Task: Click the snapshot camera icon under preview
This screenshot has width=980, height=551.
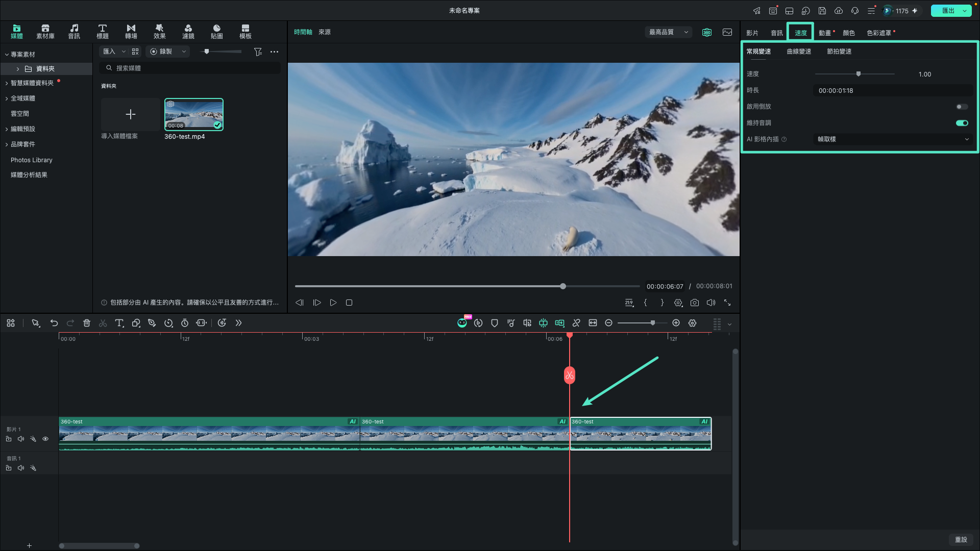Action: point(695,303)
